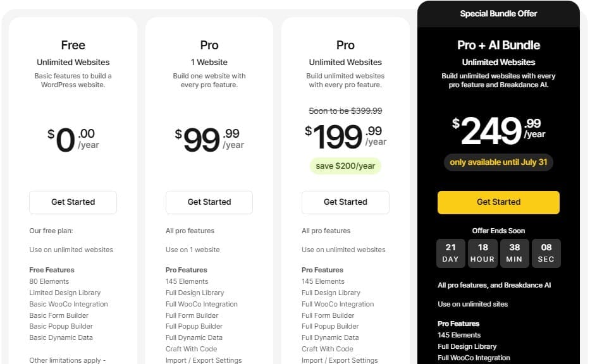Click the countdown HOUR box
Image resolution: width=590 pixels, height=364 pixels.
coord(482,253)
